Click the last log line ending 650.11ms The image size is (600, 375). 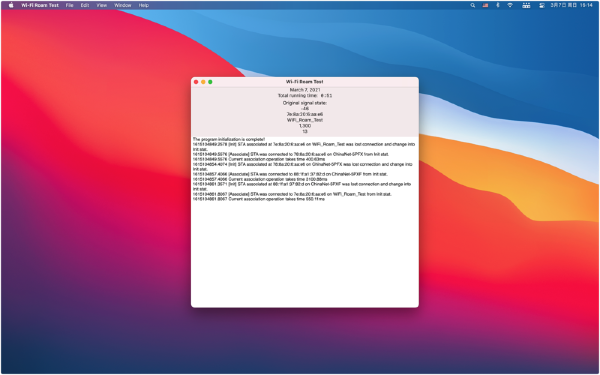pos(259,199)
